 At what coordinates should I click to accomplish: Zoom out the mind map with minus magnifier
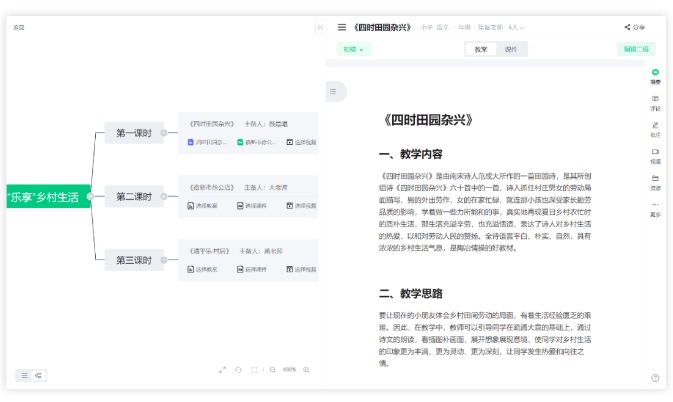[x=273, y=370]
